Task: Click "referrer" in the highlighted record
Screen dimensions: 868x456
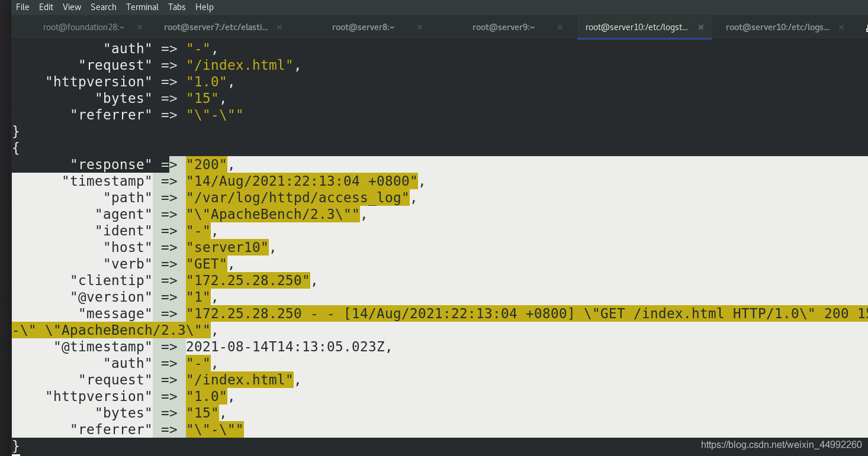Action: pyautogui.click(x=111, y=429)
